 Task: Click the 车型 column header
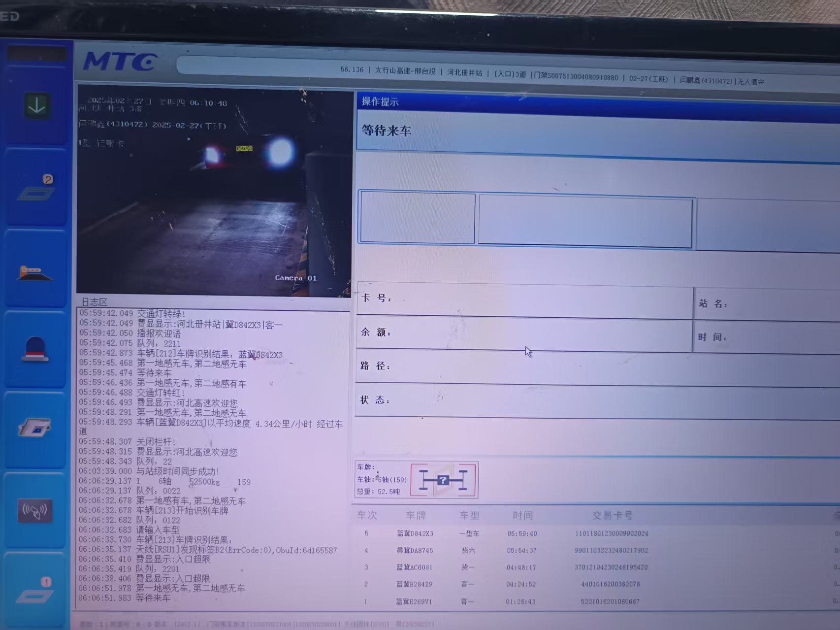[x=469, y=515]
